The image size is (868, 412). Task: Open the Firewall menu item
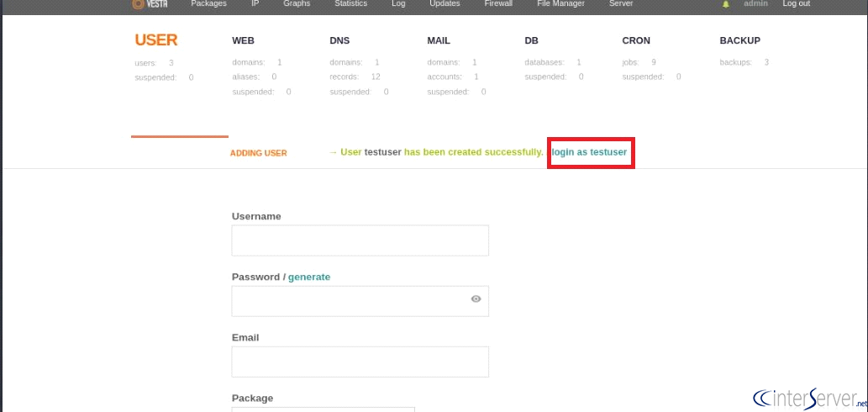point(498,3)
